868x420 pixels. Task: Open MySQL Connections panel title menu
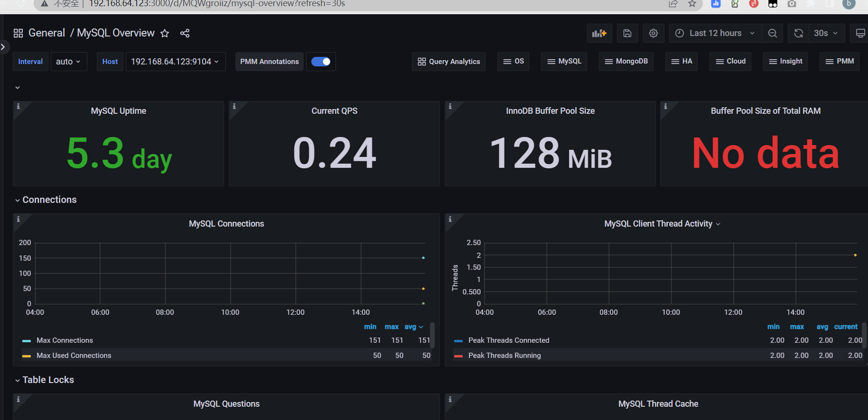click(x=226, y=224)
